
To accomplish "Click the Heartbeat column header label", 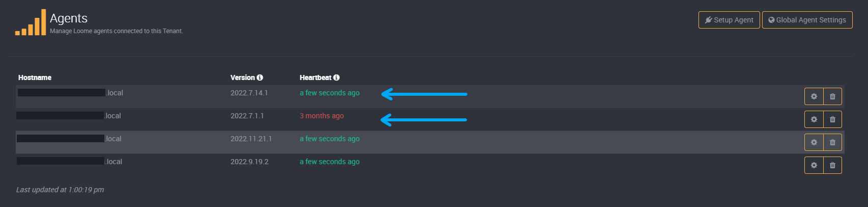I will click(x=315, y=77).
